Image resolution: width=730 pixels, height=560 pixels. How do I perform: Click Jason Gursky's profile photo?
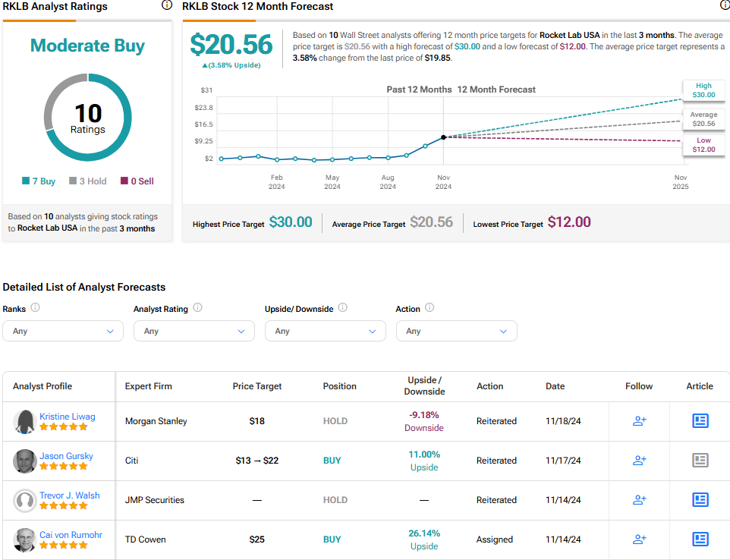click(x=24, y=461)
